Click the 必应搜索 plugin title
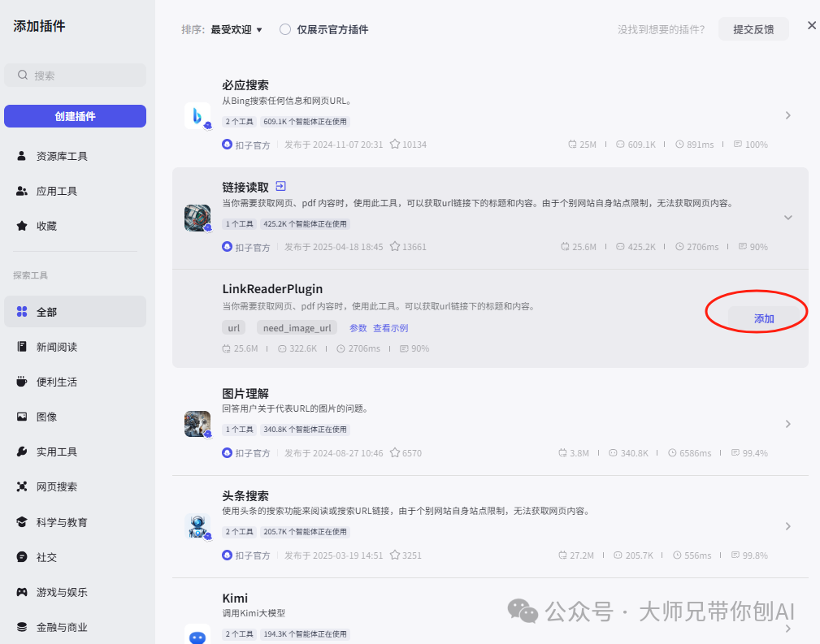This screenshot has width=820, height=644. coord(245,85)
